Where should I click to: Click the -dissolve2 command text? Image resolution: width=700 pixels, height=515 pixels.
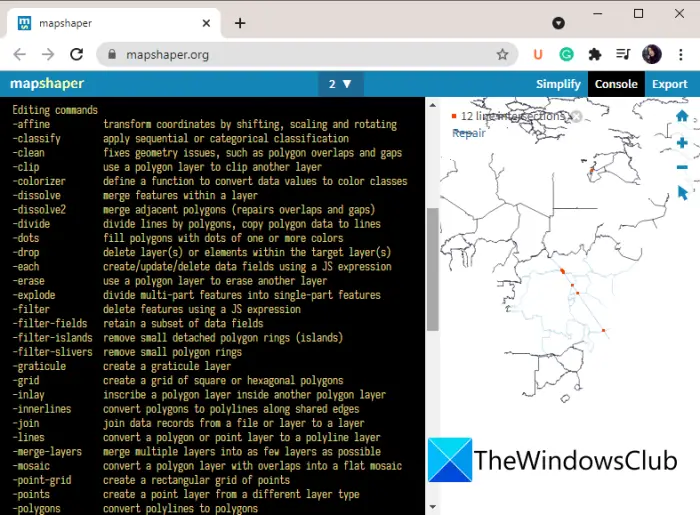point(39,209)
